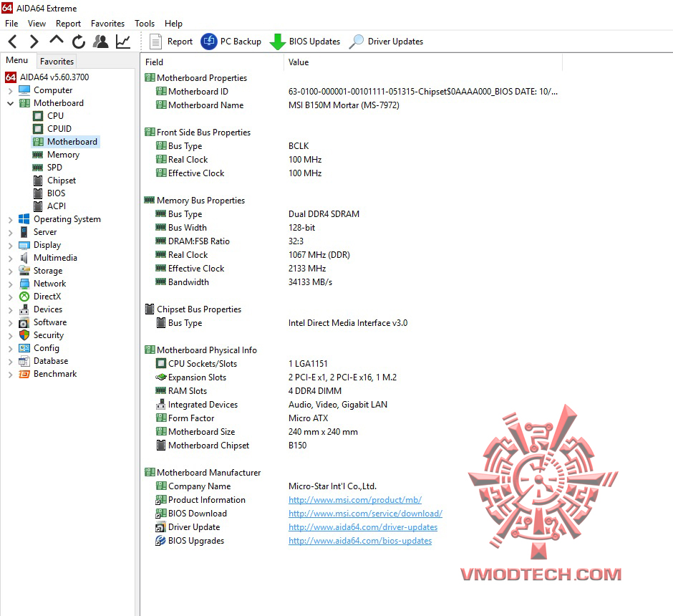Open the msi.com product/mb link
This screenshot has height=616, width=673.
[355, 500]
